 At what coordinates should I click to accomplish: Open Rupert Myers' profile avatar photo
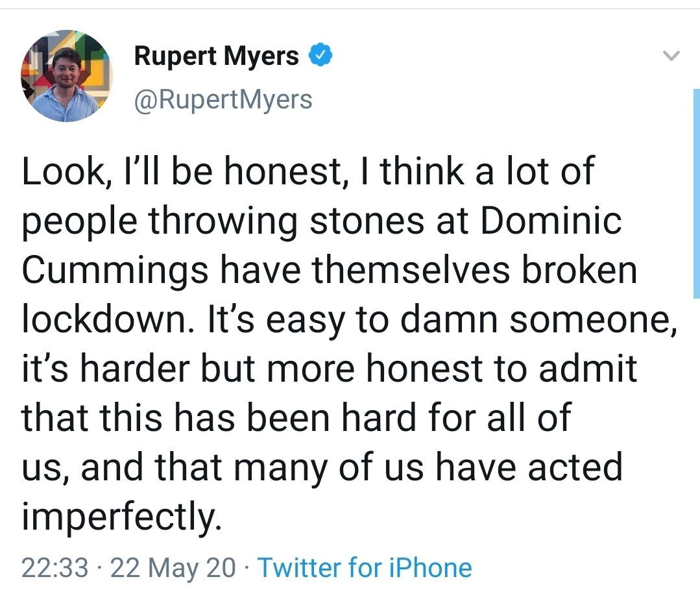coord(66,75)
